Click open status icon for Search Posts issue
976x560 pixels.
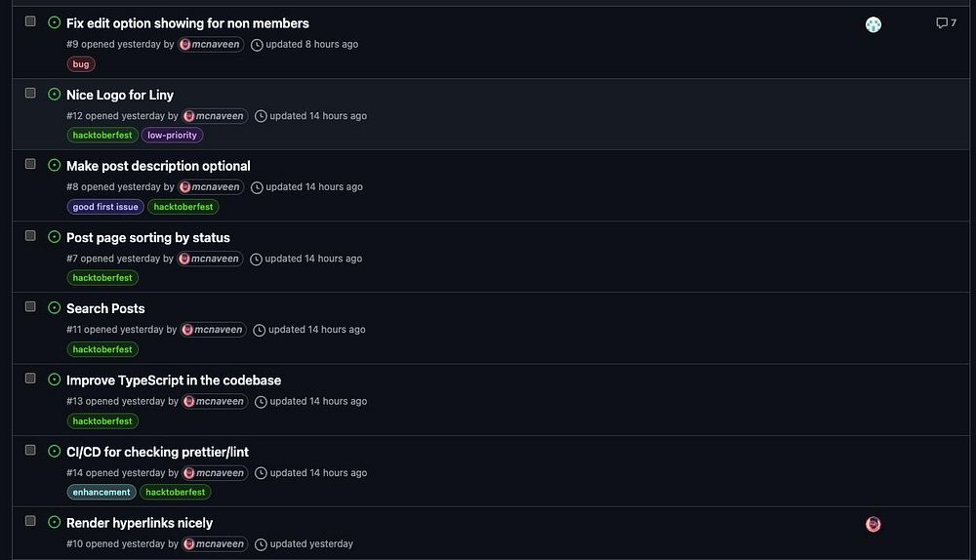point(55,308)
